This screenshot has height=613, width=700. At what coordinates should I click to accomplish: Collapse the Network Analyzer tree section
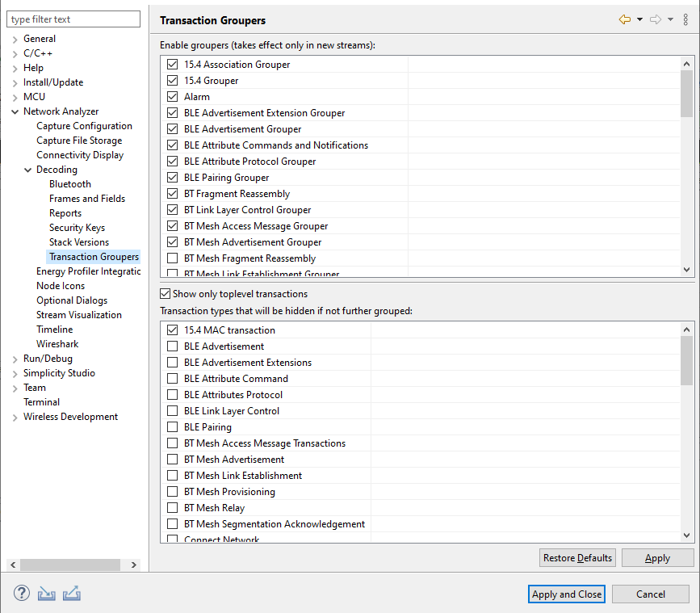click(15, 111)
